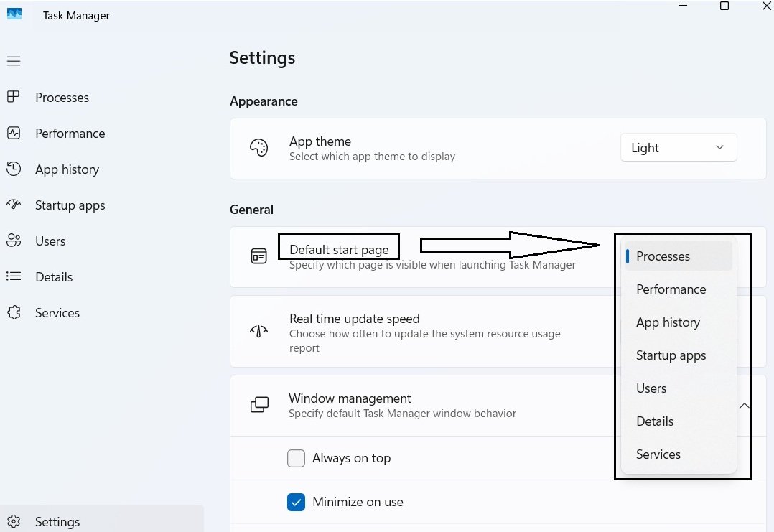Pick Users in start page dropdown list

click(x=679, y=388)
